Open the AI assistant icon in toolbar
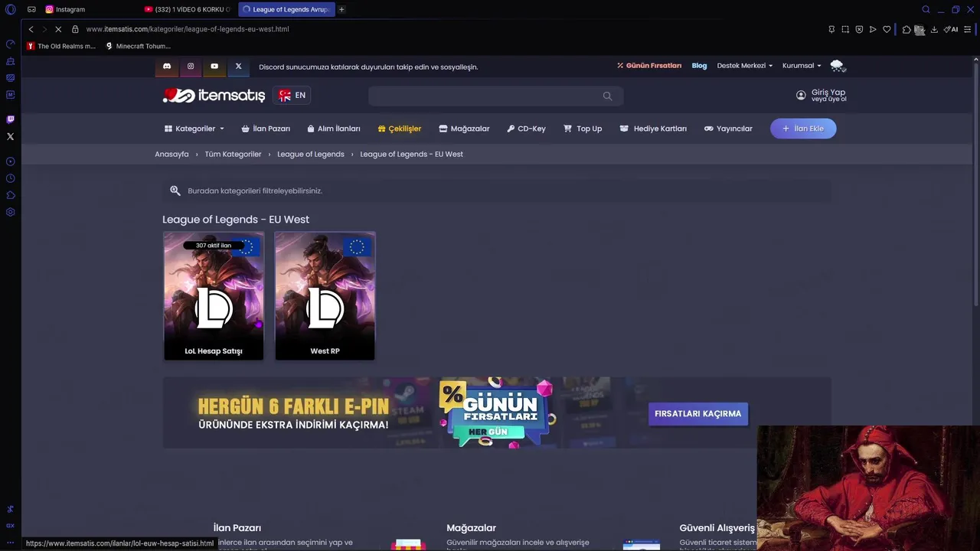This screenshot has width=980, height=551. 951,29
